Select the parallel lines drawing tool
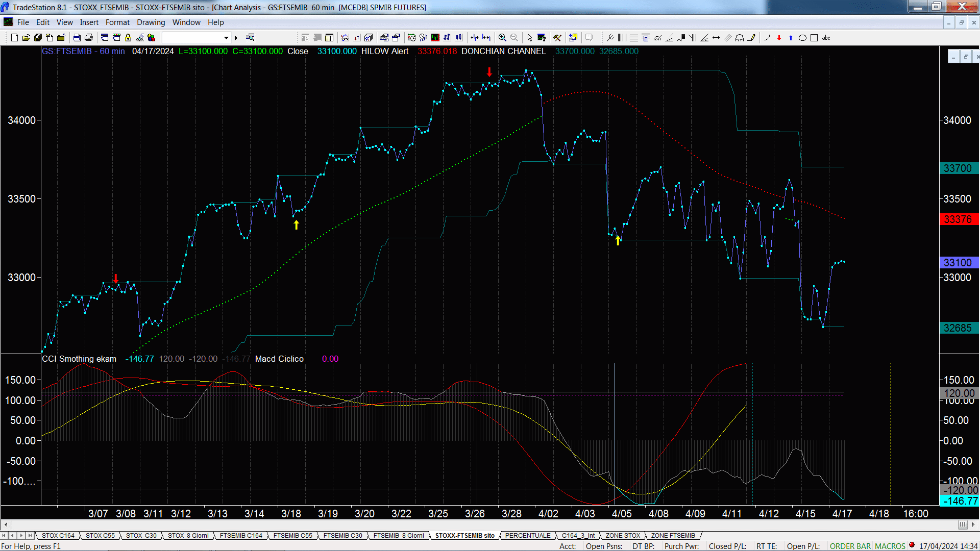 [x=728, y=38]
